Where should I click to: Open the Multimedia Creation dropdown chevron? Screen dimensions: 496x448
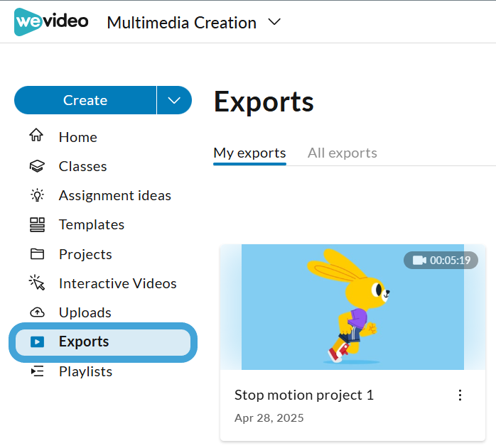click(274, 22)
